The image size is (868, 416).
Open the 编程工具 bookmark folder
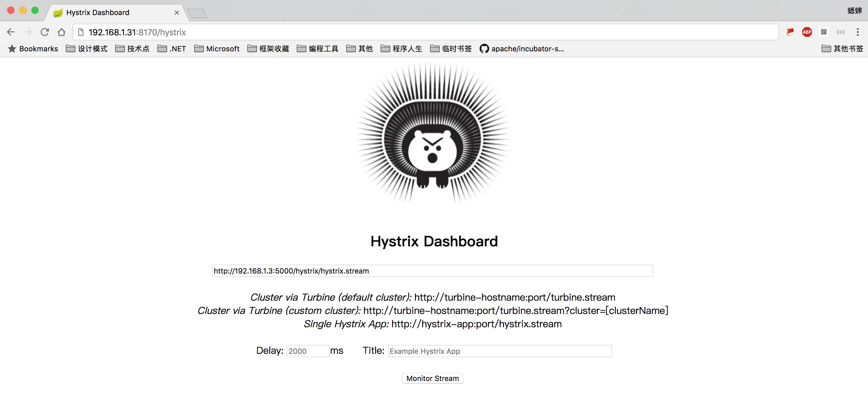pyautogui.click(x=318, y=49)
